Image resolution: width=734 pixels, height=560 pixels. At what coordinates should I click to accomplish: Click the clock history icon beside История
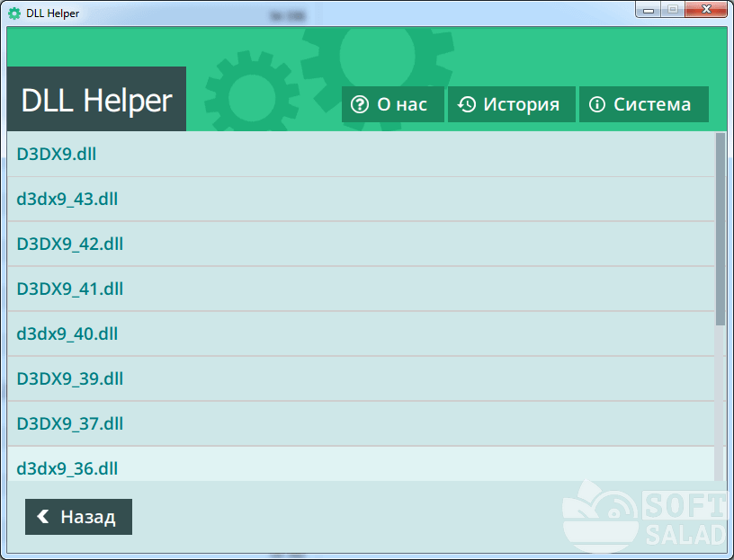coord(466,104)
